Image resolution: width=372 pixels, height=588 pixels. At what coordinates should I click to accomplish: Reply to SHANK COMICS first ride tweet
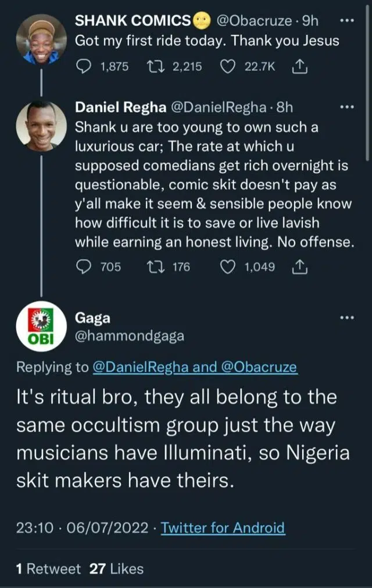pos(85,67)
